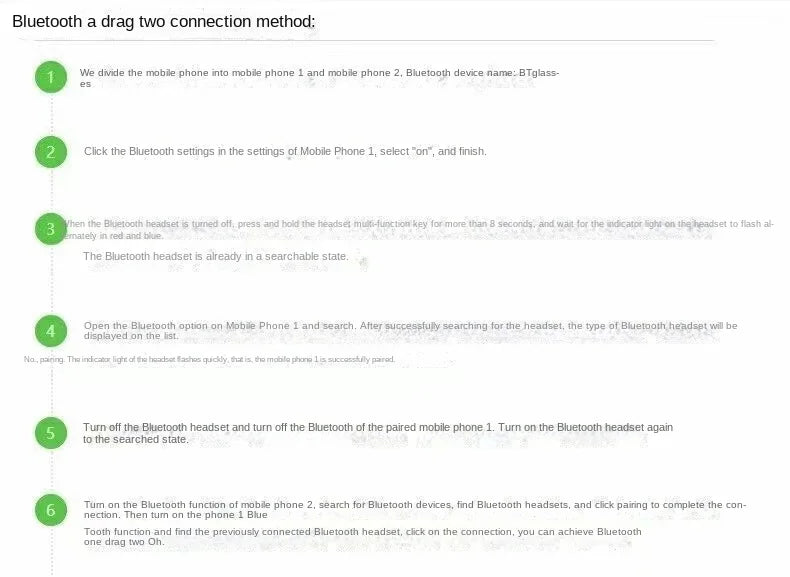
Task: Select the green step 3 number badge
Action: pos(50,229)
